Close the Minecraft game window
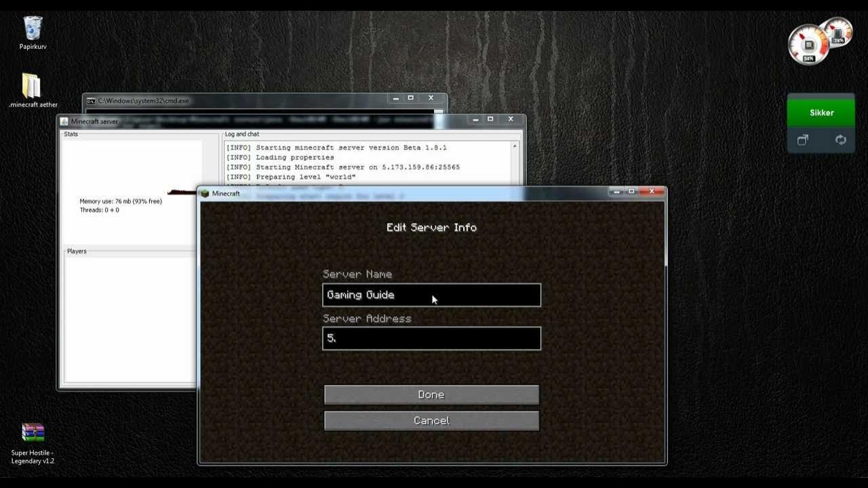Screen dimensions: 868x488 click(x=652, y=192)
